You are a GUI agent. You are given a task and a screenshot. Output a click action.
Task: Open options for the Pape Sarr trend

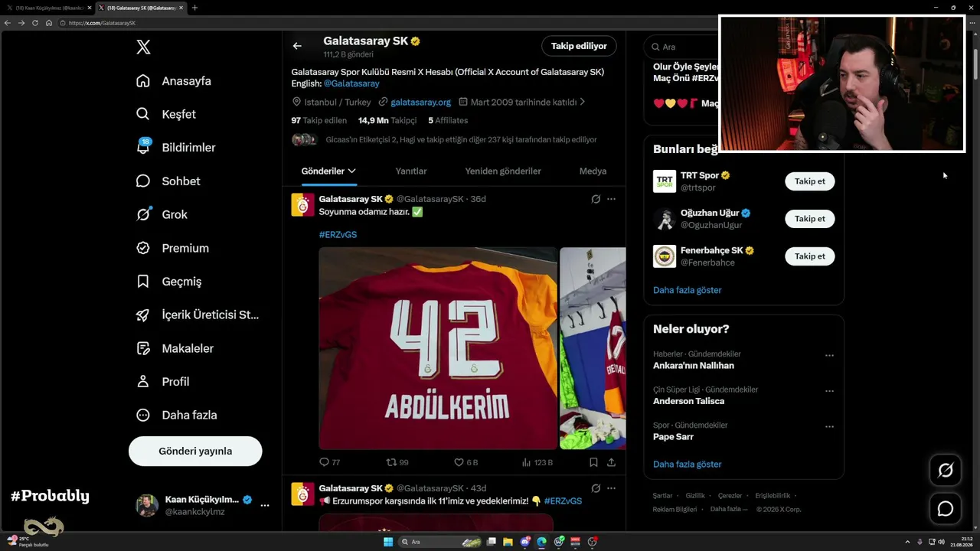tap(829, 427)
